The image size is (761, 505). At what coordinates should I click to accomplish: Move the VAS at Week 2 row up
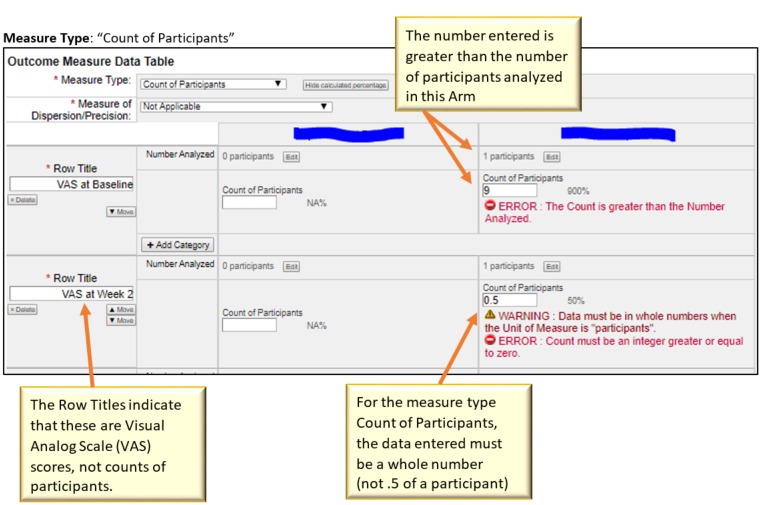point(120,310)
